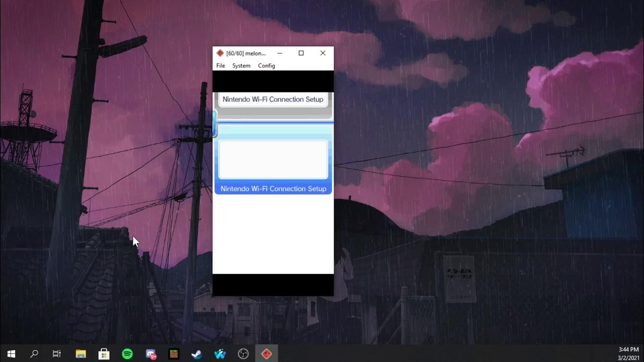The width and height of the screenshot is (644, 362).
Task: Click the melonDS taskbar icon
Action: [267, 354]
